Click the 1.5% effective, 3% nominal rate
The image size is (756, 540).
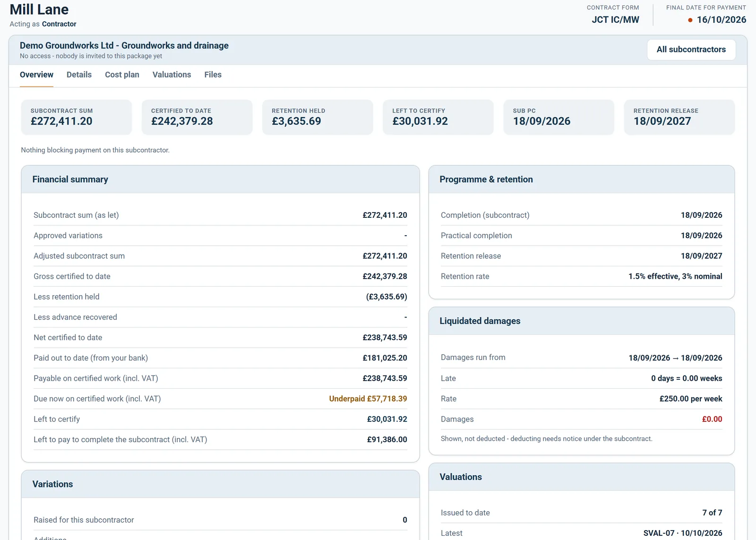pos(675,276)
